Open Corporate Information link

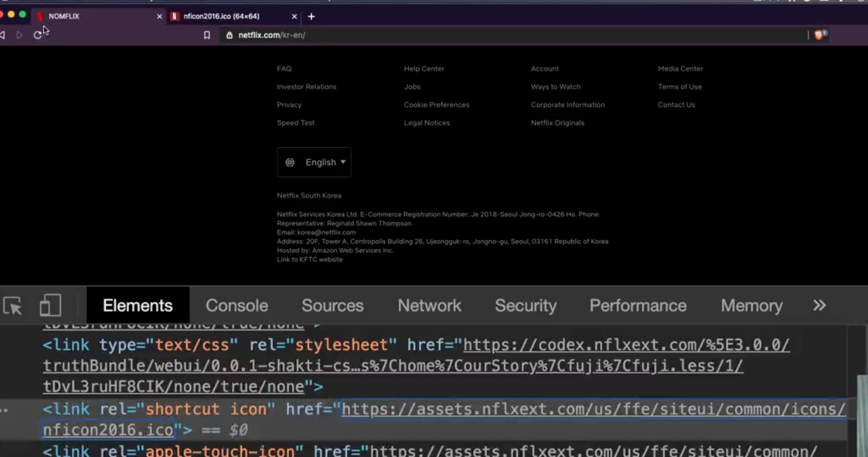coord(568,105)
